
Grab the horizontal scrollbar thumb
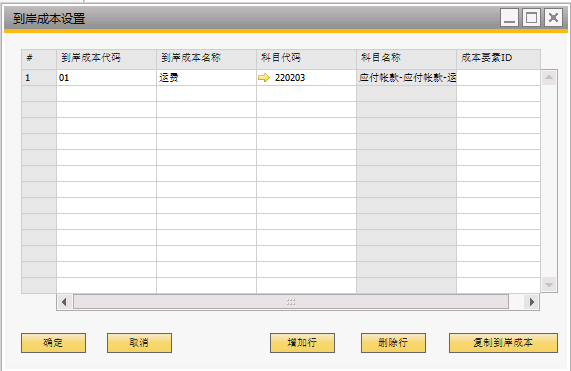coord(291,302)
